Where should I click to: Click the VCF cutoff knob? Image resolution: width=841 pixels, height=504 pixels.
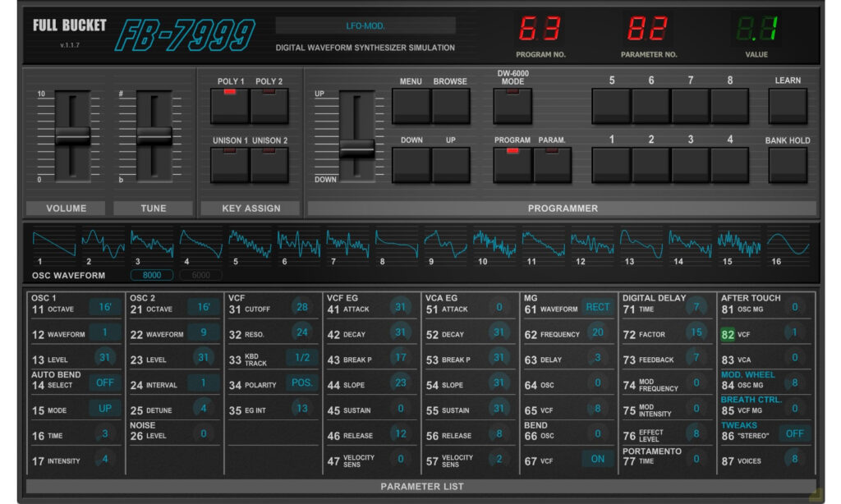302,307
